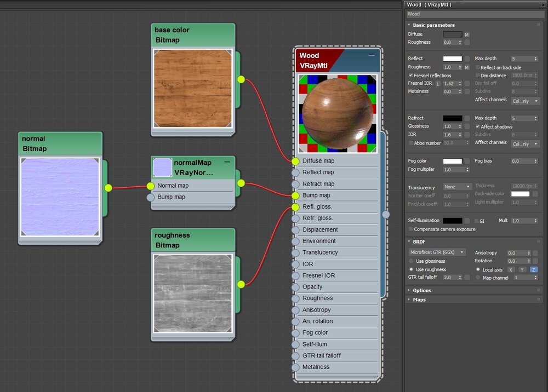Select the Use glossiness radio button
The height and width of the screenshot is (392, 548).
412,261
